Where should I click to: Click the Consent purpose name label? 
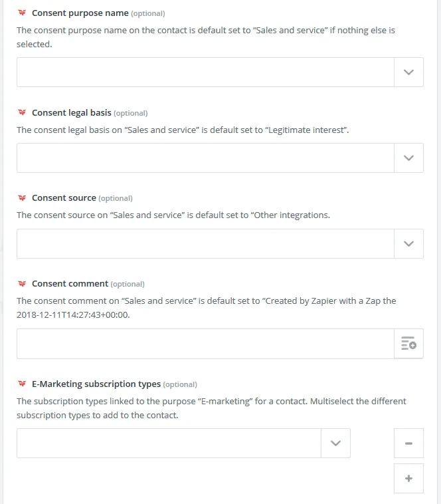click(x=80, y=13)
